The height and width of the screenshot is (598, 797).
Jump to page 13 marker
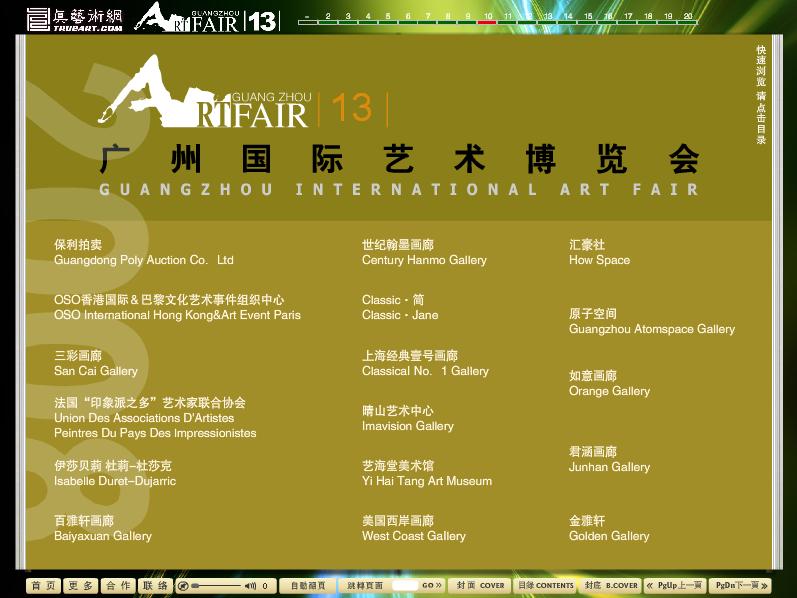[x=547, y=19]
